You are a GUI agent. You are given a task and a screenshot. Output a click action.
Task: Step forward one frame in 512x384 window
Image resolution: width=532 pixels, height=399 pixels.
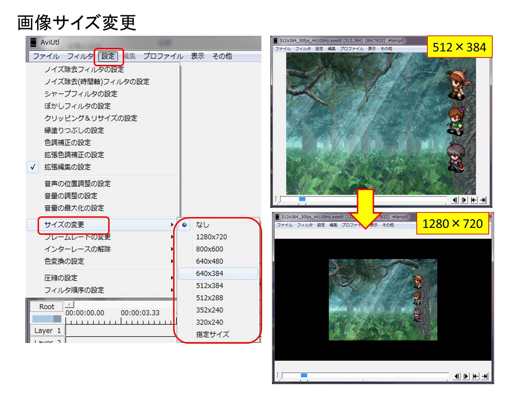(464, 200)
